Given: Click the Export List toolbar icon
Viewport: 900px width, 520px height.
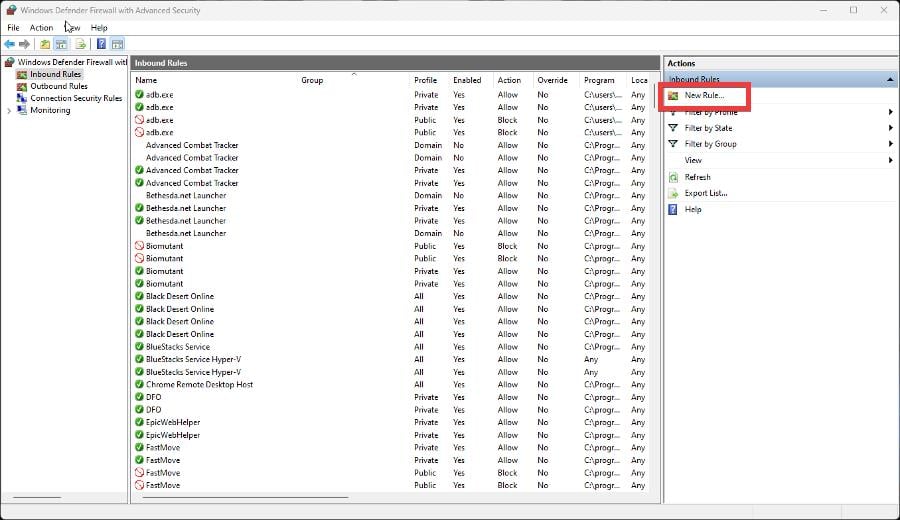Looking at the screenshot, I should [x=80, y=44].
